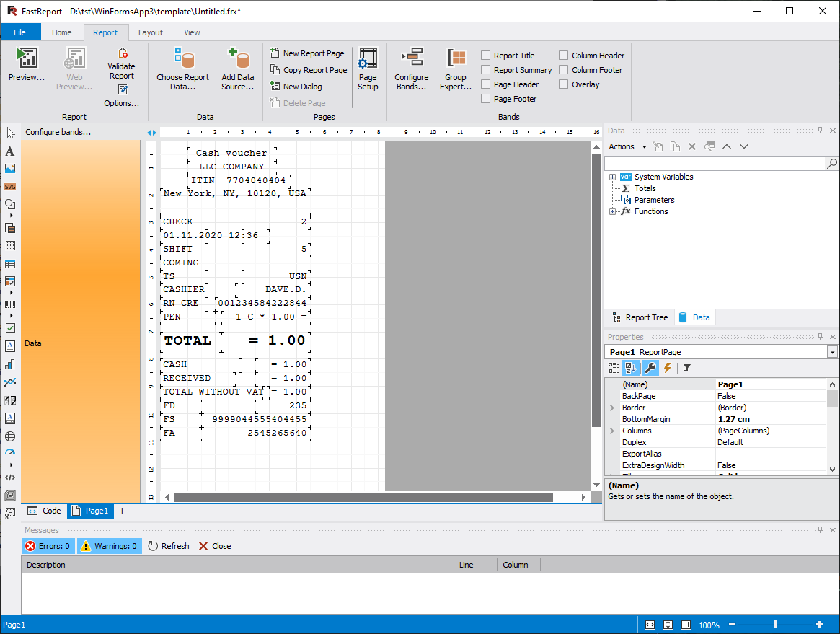Select the CheckBox object tool
Image resolution: width=840 pixels, height=634 pixels.
(x=10, y=328)
